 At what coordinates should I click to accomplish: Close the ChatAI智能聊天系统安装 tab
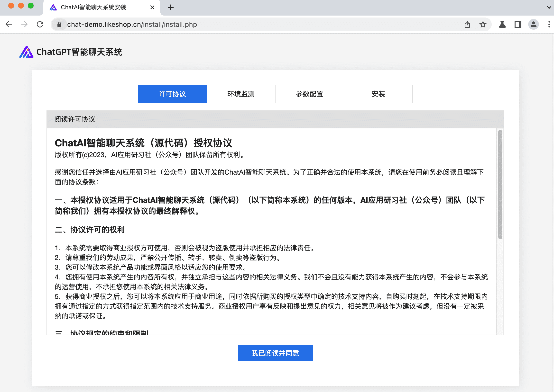tap(152, 7)
